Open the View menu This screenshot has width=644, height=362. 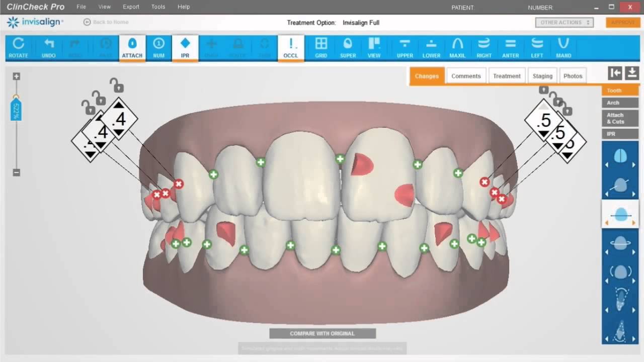click(105, 7)
